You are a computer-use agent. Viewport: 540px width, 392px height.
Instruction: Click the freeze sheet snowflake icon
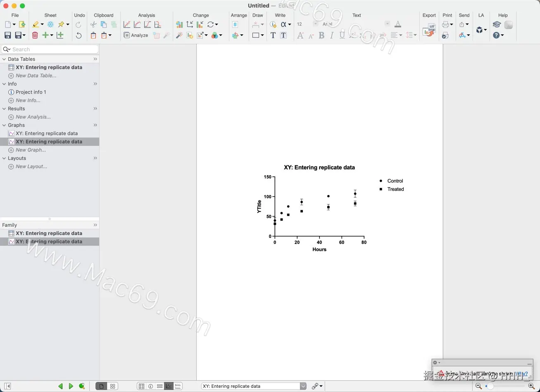point(50,25)
